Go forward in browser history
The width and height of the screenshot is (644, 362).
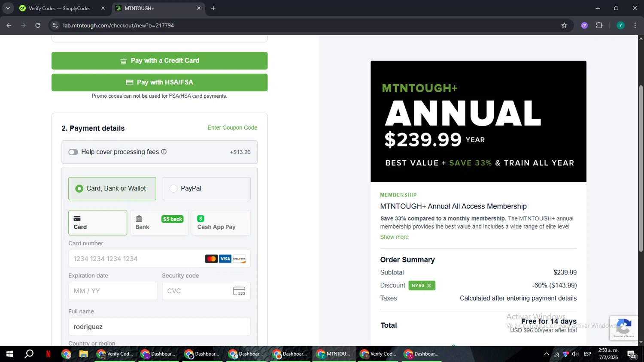click(23, 25)
